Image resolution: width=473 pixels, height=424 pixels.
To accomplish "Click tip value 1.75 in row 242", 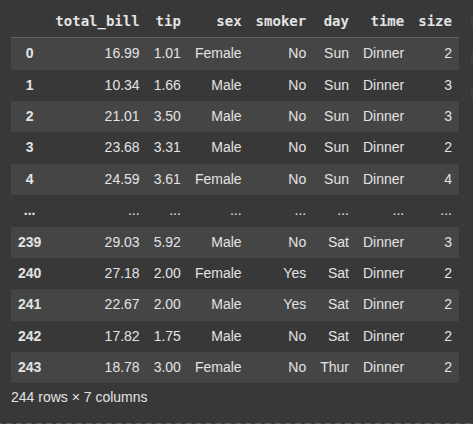I will coord(167,336).
